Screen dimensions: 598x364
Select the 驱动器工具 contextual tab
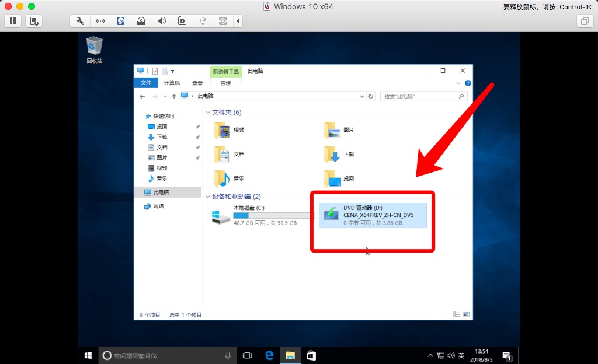point(225,72)
